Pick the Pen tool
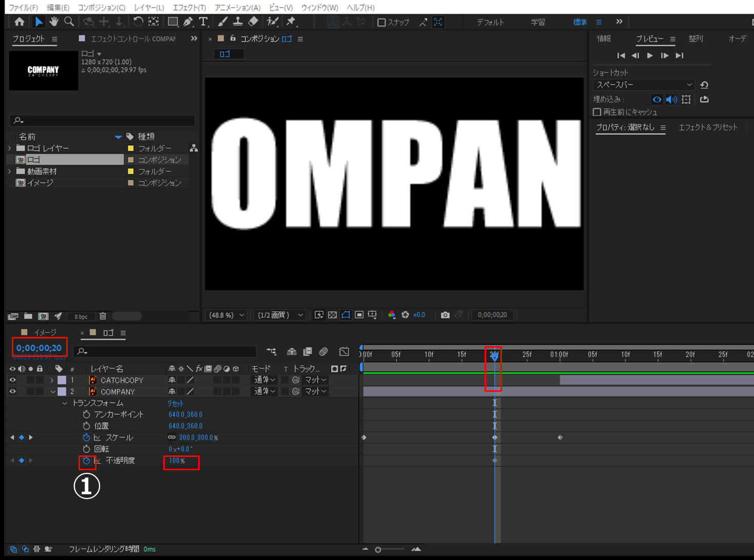The height and width of the screenshot is (560, 754). [188, 22]
